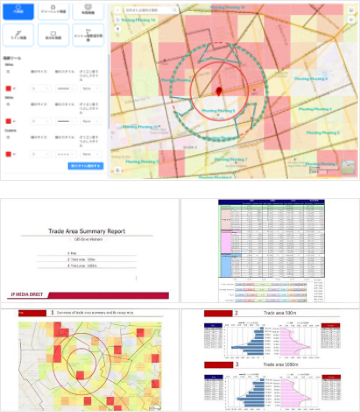
Task: Select the blue circle trade area tool
Action: click(18, 11)
